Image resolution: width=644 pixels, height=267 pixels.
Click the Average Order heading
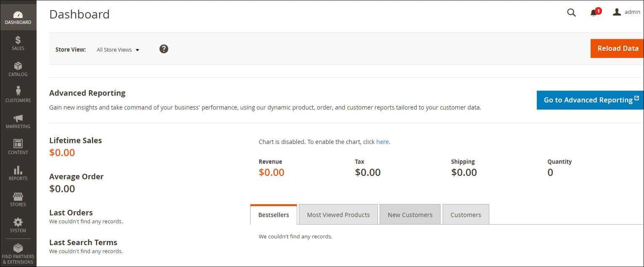77,176
